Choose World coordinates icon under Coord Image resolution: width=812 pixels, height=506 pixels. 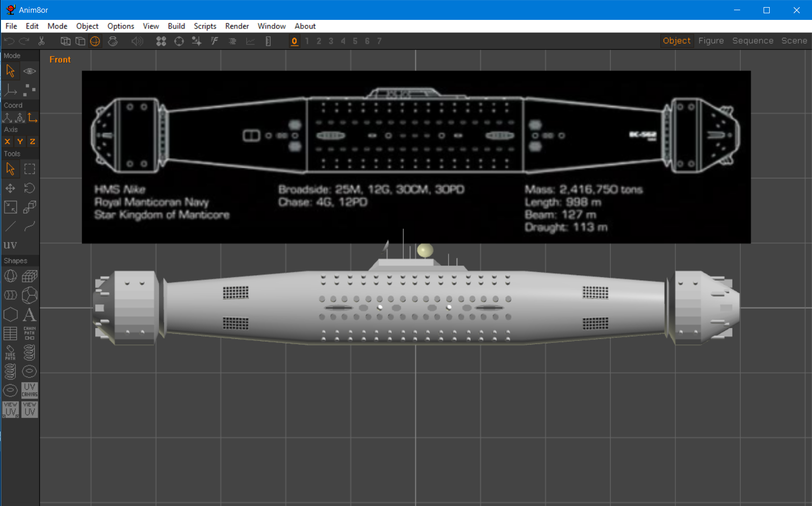pos(7,118)
